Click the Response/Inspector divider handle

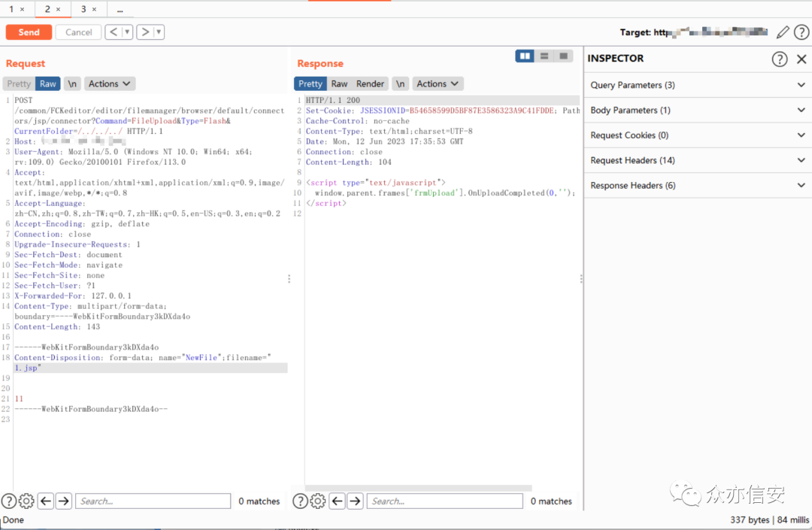coord(581,279)
